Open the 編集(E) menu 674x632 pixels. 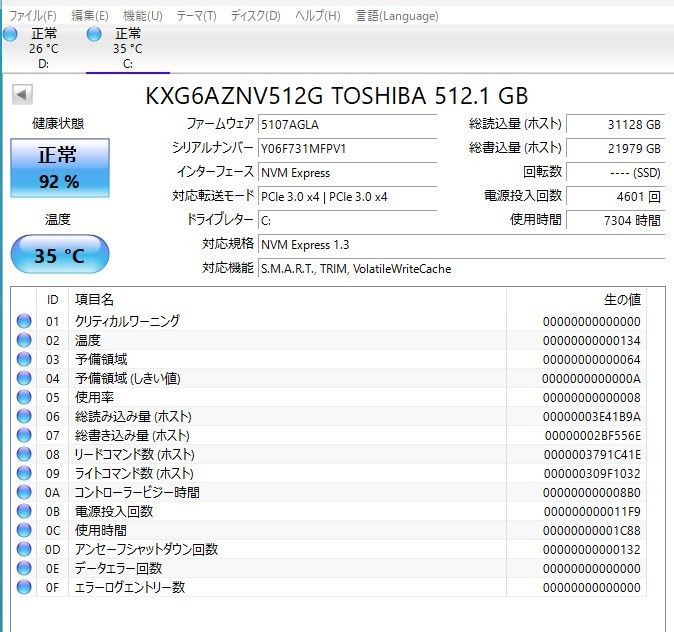click(x=90, y=16)
